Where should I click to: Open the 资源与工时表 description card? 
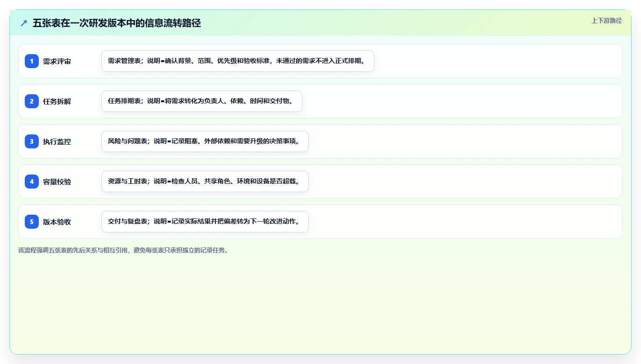point(205,182)
